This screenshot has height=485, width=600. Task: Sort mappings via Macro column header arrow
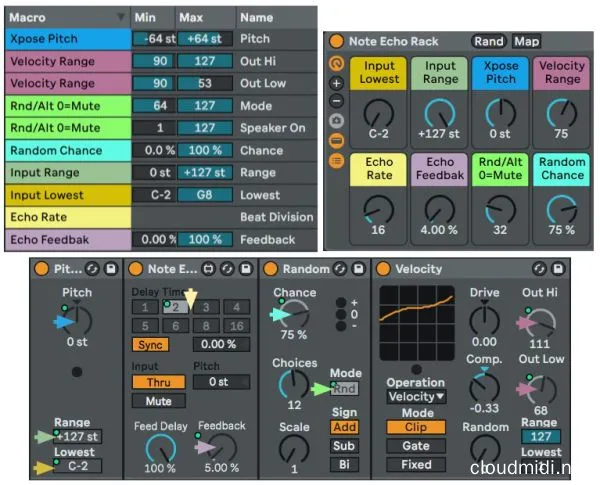tap(121, 17)
